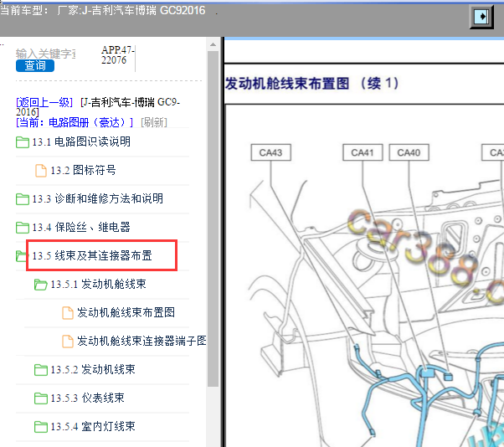Click document icon beside 发动机舱线束布置图
This screenshot has width=504, height=447.
[68, 313]
